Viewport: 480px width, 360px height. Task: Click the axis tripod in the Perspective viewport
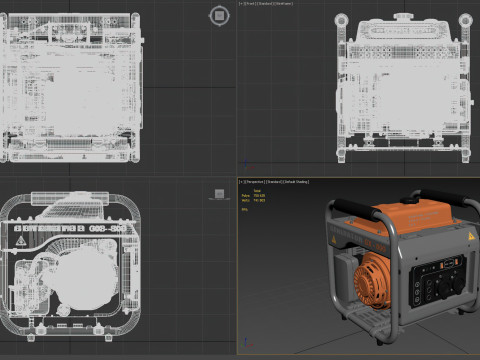click(x=247, y=342)
